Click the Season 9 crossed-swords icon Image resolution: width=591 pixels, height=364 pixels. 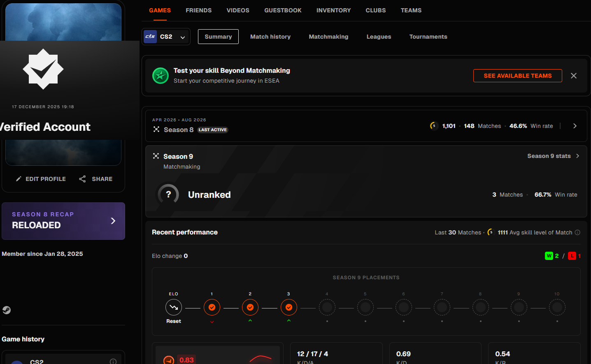(x=156, y=156)
